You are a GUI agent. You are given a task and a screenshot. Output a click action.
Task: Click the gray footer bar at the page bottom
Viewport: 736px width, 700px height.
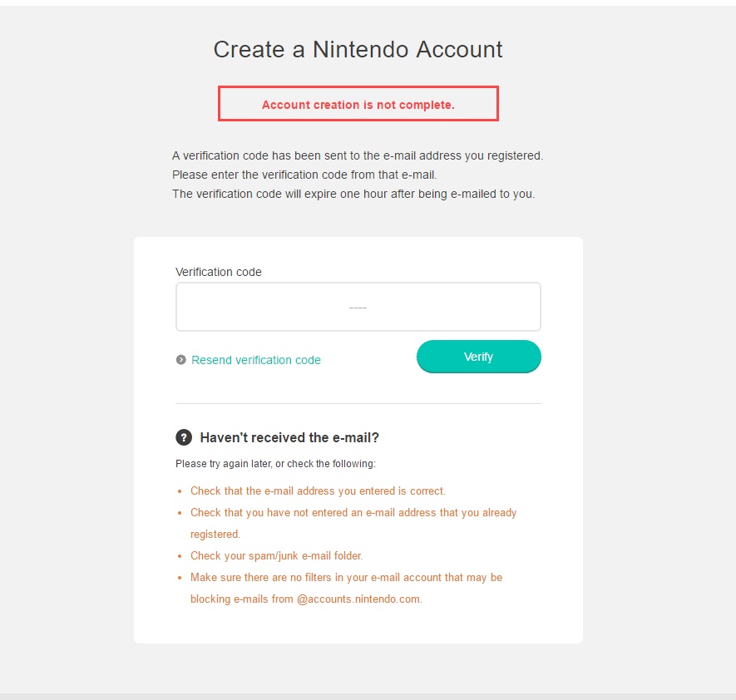368,696
